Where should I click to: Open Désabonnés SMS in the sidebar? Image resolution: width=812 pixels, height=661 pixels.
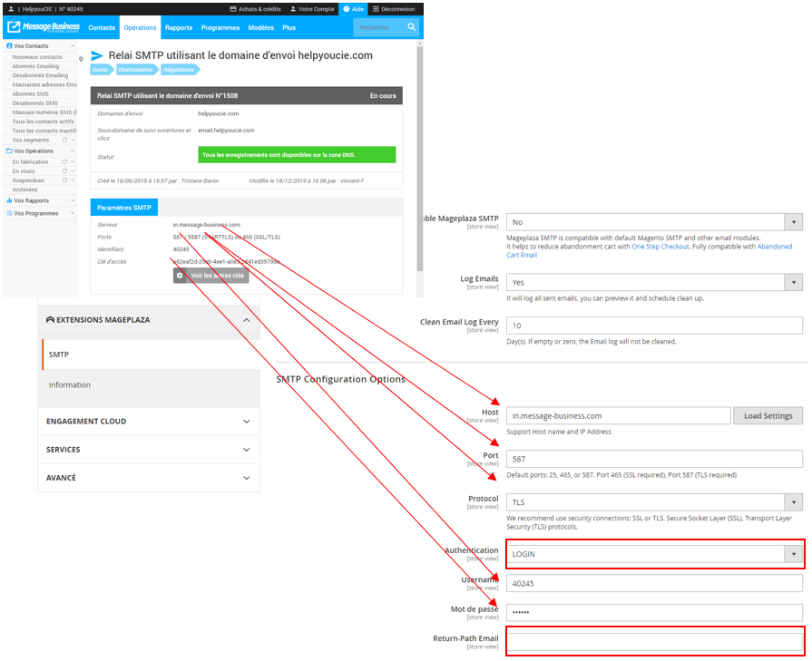point(35,103)
